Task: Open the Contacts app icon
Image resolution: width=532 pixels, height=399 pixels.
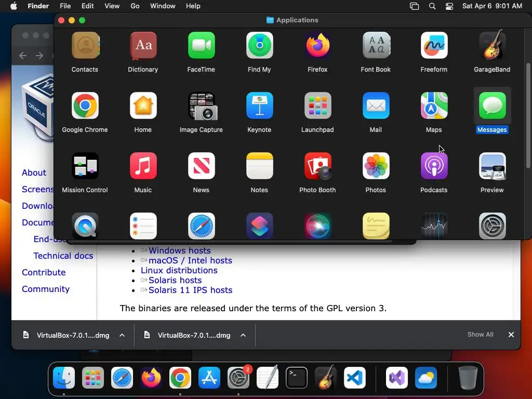Action: point(85,46)
